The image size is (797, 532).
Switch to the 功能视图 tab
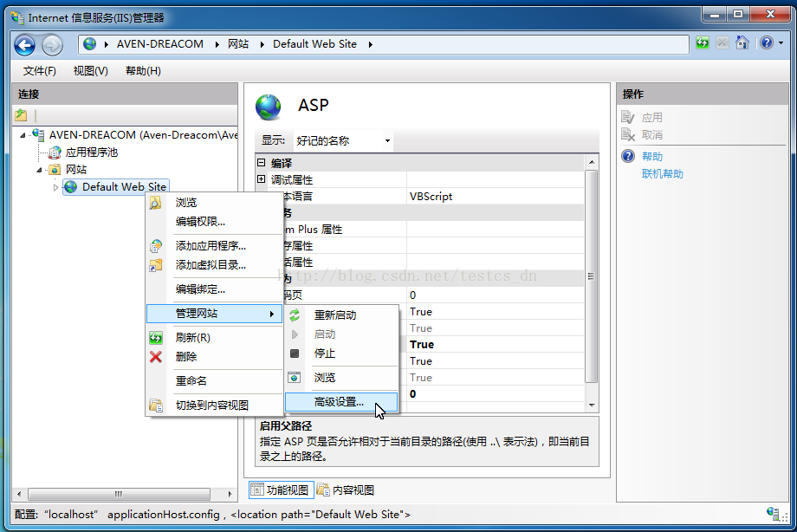click(281, 490)
